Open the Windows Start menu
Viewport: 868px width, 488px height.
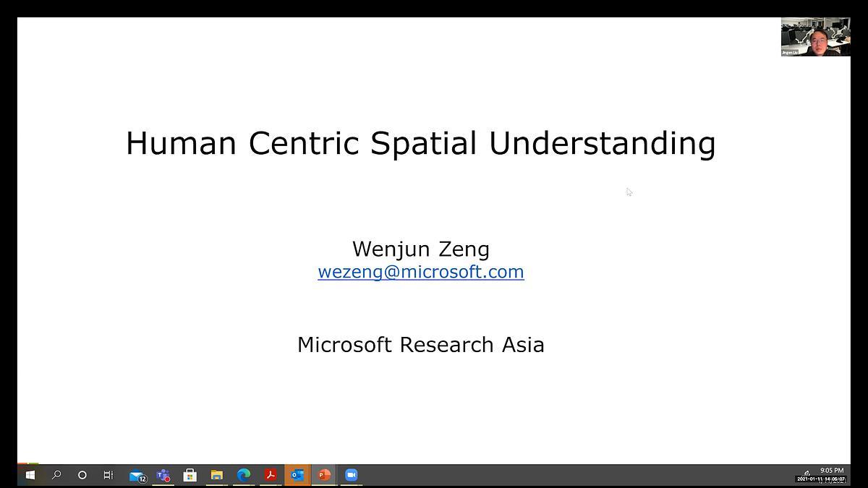tap(30, 475)
